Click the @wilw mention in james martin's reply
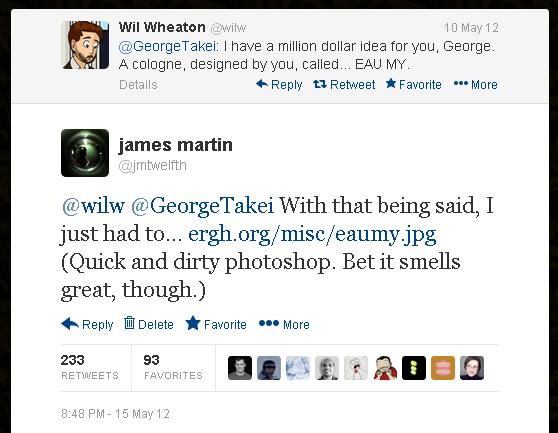 tap(93, 206)
